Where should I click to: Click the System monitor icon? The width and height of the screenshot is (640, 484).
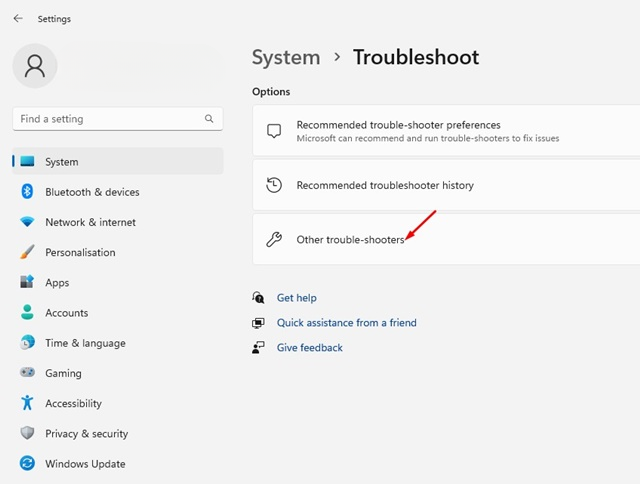[27, 161]
